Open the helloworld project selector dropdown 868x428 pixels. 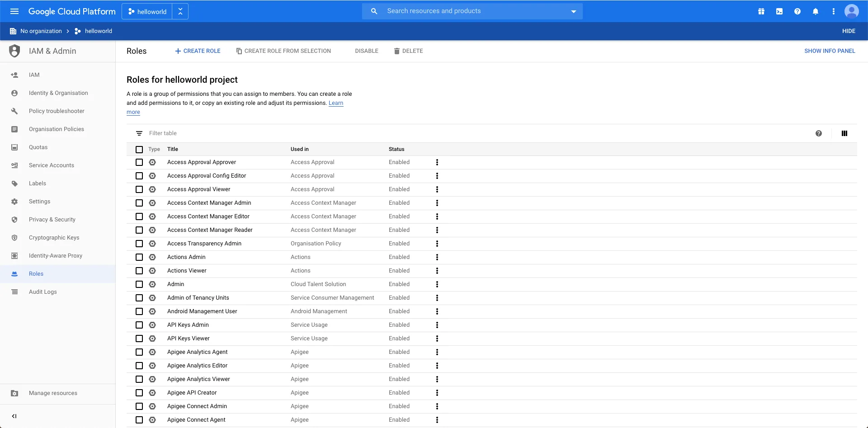point(147,12)
